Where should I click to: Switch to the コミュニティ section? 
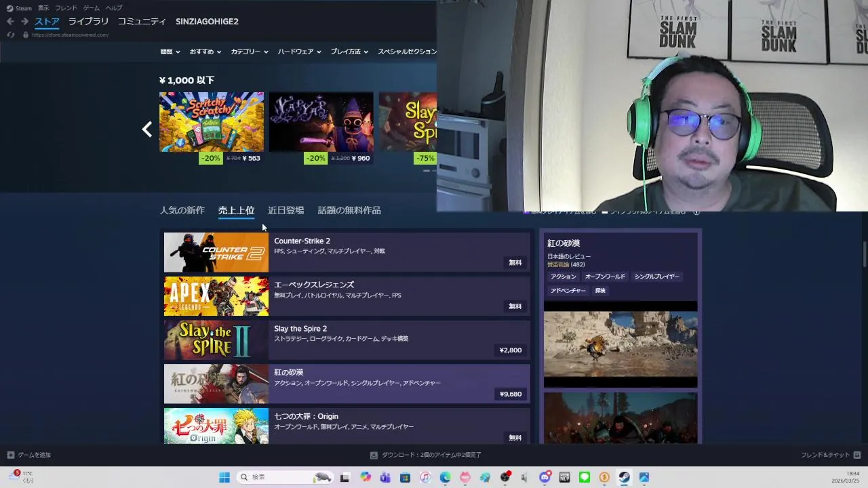click(x=142, y=22)
